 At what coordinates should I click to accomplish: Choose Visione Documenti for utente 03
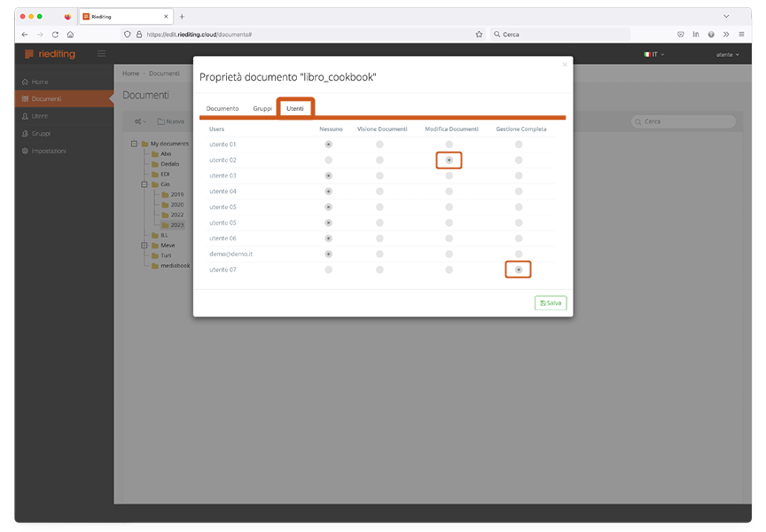tap(379, 176)
